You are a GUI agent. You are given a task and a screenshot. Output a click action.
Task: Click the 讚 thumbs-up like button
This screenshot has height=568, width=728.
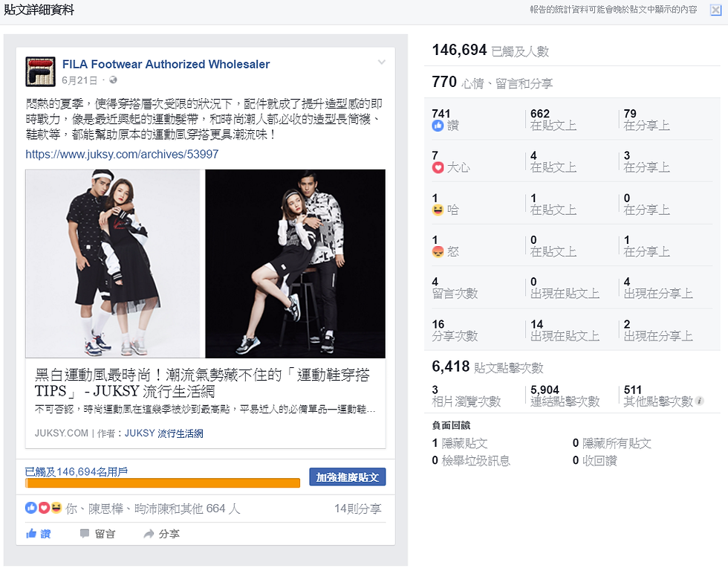click(39, 534)
